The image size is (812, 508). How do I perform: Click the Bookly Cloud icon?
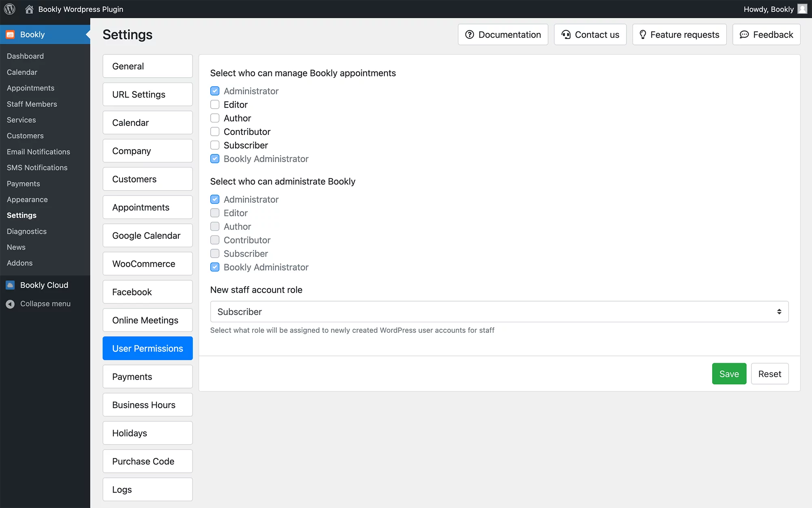click(x=10, y=285)
